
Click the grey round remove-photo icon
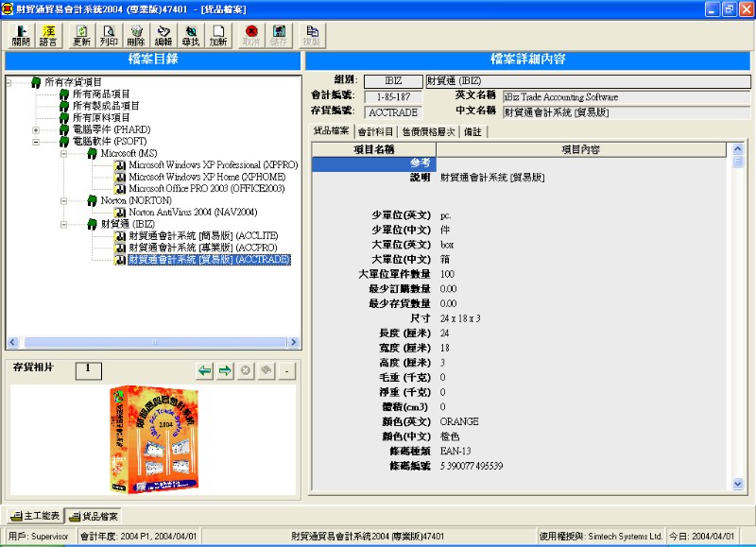[246, 370]
